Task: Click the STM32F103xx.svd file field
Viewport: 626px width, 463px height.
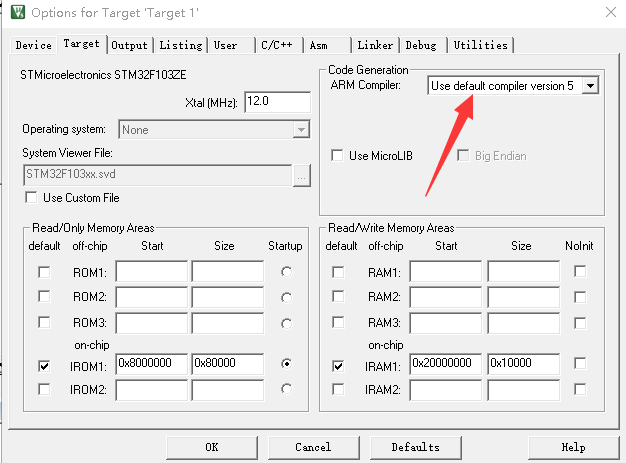Action: 157,175
